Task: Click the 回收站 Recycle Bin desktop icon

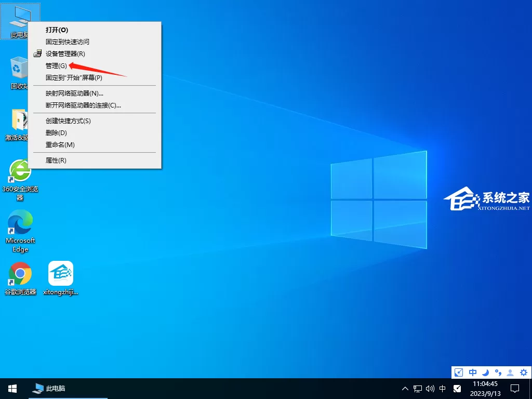Action: click(x=19, y=73)
